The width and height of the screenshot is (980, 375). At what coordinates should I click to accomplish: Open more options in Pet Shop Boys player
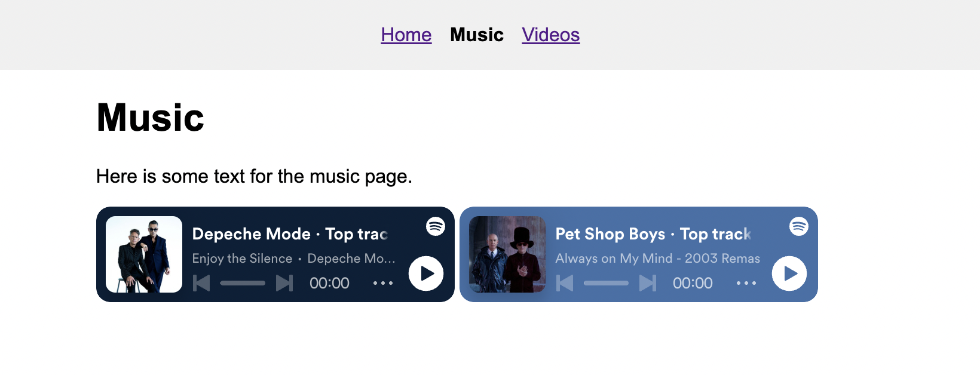pyautogui.click(x=746, y=283)
